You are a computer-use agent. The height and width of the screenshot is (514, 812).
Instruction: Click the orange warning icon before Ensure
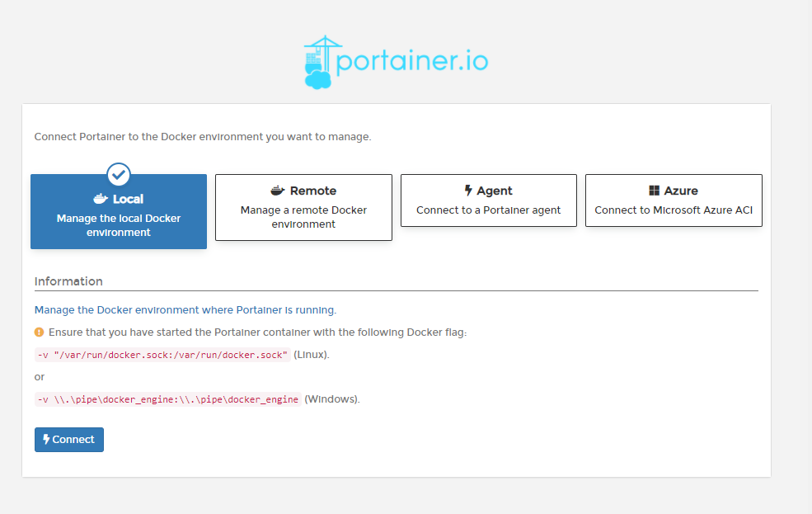(x=39, y=332)
